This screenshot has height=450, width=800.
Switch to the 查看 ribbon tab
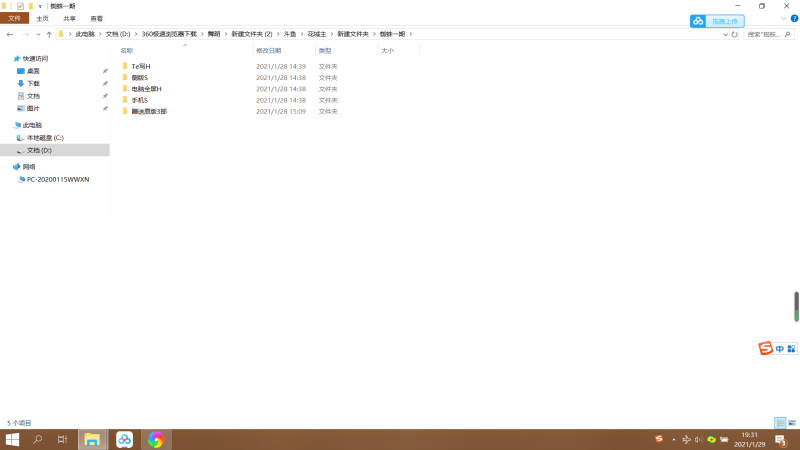pos(96,19)
